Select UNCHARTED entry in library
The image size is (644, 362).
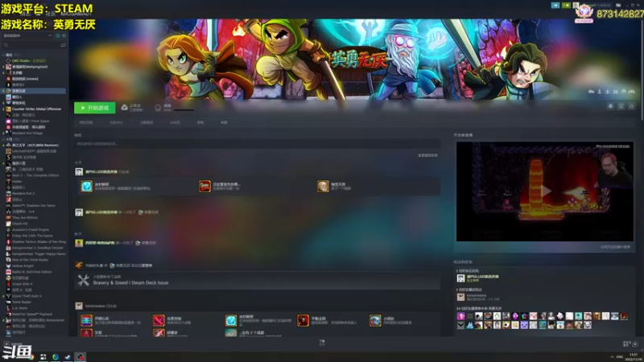35,151
